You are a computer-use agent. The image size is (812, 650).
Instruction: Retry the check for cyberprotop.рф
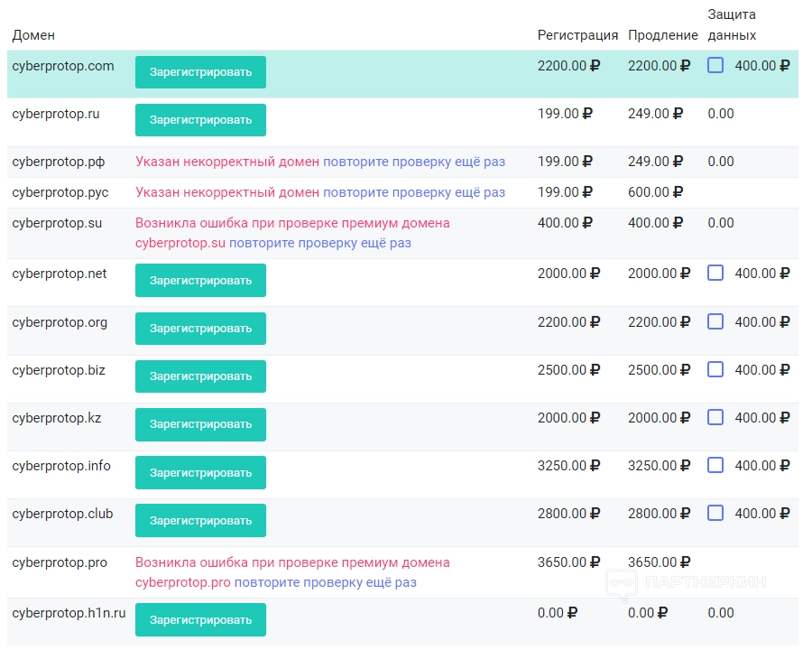pos(414,162)
